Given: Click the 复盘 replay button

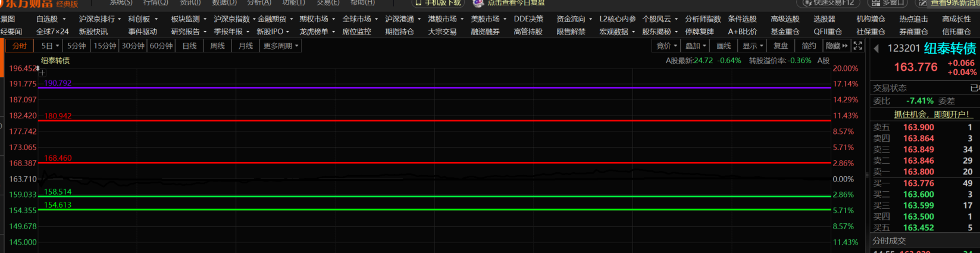Looking at the screenshot, I should tap(781, 46).
